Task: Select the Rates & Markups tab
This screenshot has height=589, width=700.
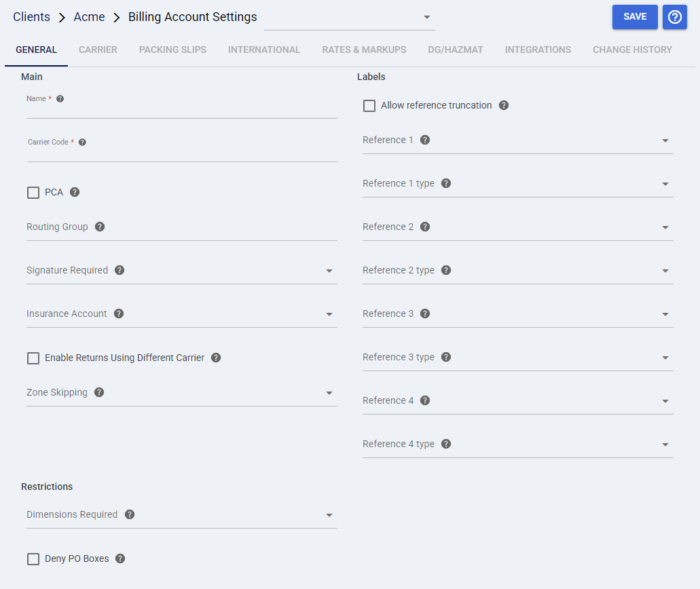Action: [364, 50]
